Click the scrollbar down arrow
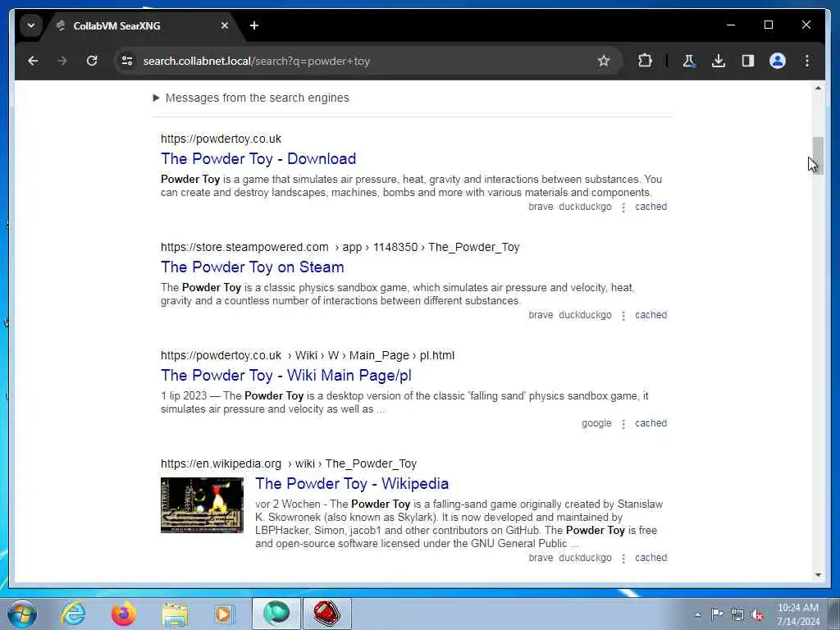The height and width of the screenshot is (630, 840). (x=818, y=575)
